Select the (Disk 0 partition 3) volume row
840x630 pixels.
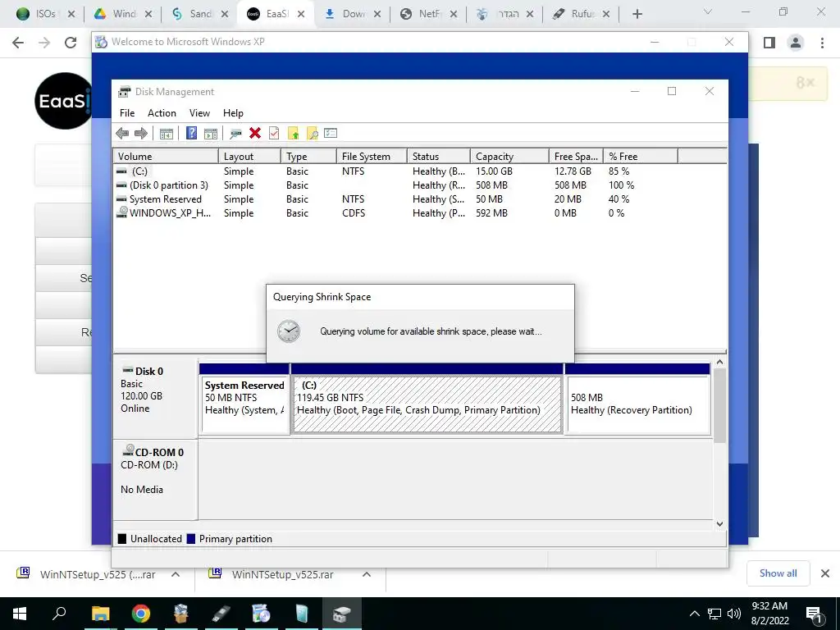click(419, 185)
